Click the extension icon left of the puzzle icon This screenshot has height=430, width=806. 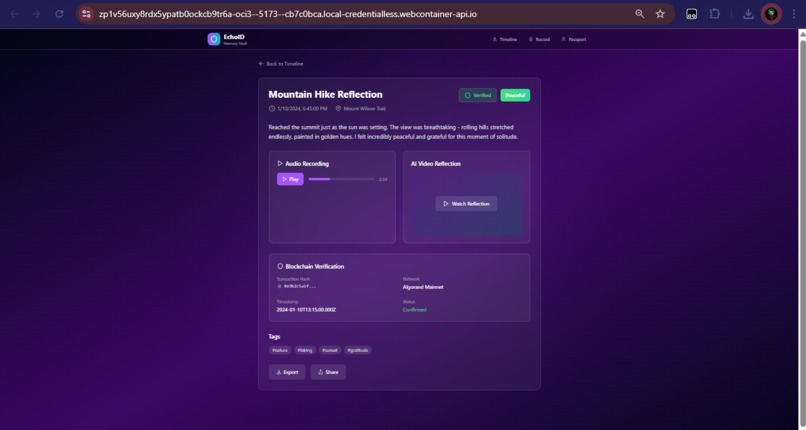pyautogui.click(x=692, y=14)
